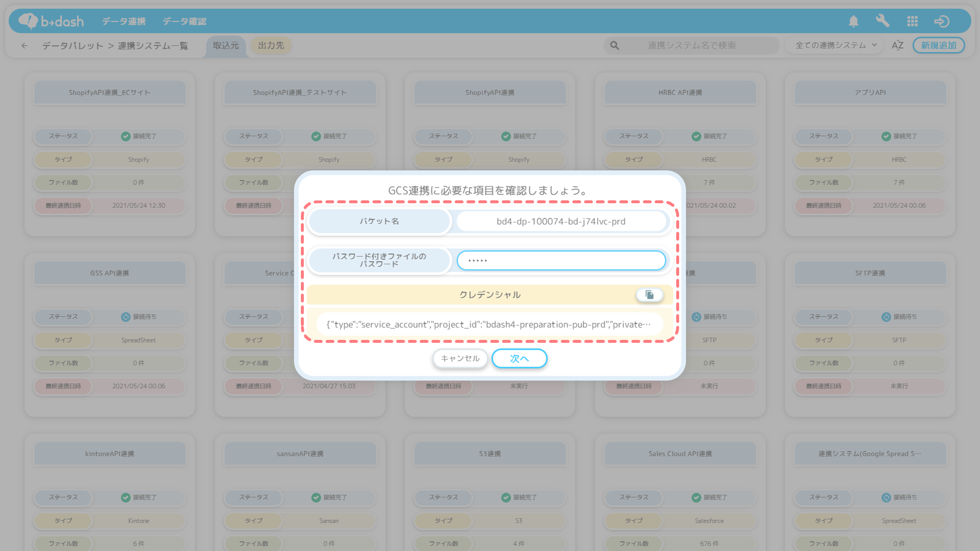Open the アプリAPI card title
Image resolution: width=980 pixels, height=551 pixels.
pyautogui.click(x=870, y=93)
